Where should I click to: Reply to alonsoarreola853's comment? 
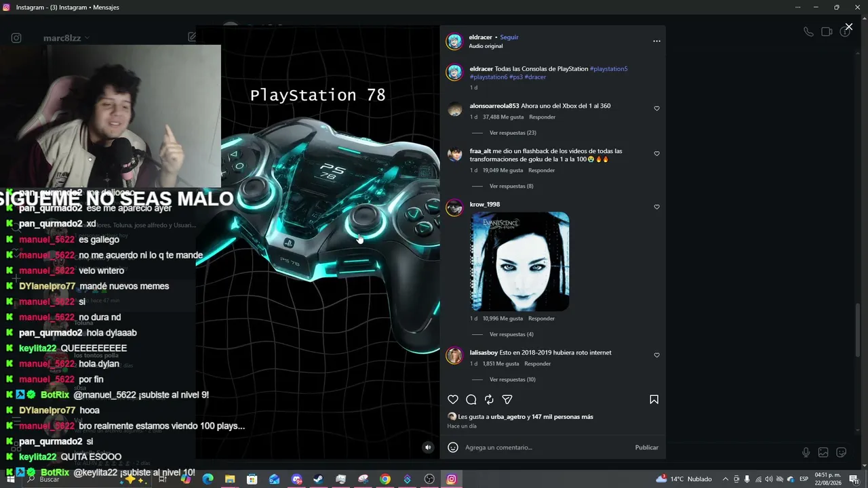pyautogui.click(x=542, y=117)
